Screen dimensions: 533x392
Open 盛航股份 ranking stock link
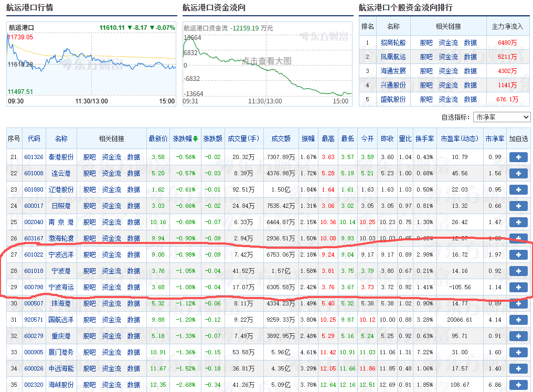tap(393, 99)
